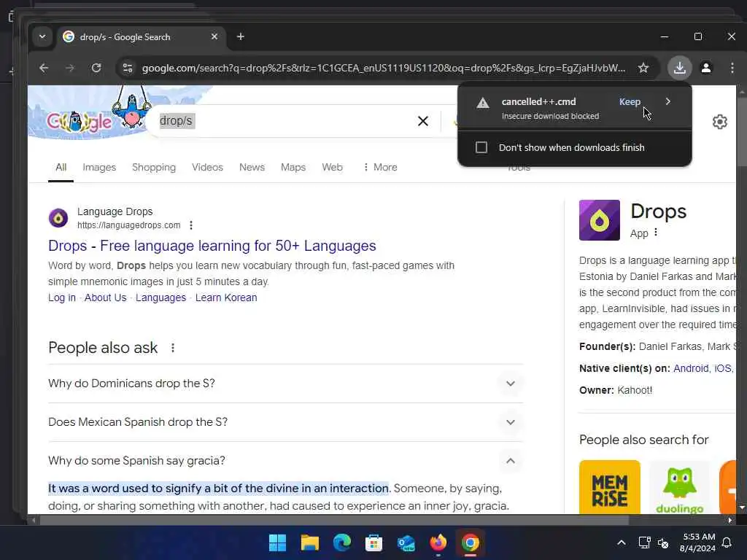The height and width of the screenshot is (560, 747).
Task: Open a new tab with plus icon
Action: tap(241, 36)
